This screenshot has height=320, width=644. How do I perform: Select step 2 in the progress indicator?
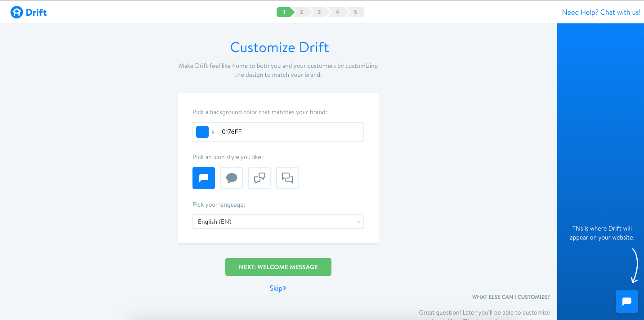(301, 12)
